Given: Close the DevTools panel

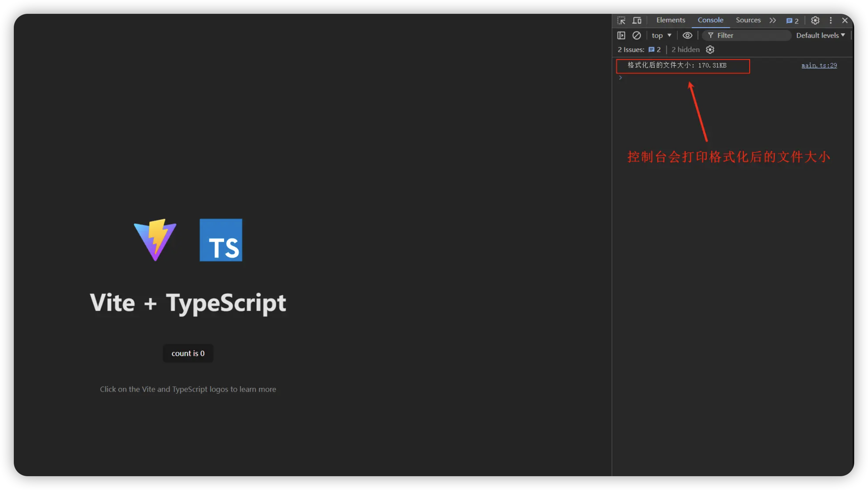Looking at the screenshot, I should pyautogui.click(x=845, y=20).
